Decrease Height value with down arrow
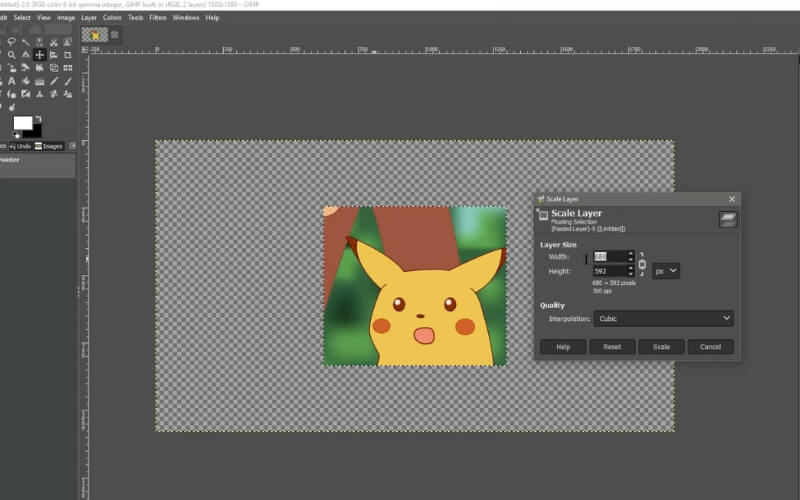The width and height of the screenshot is (800, 500). 631,274
